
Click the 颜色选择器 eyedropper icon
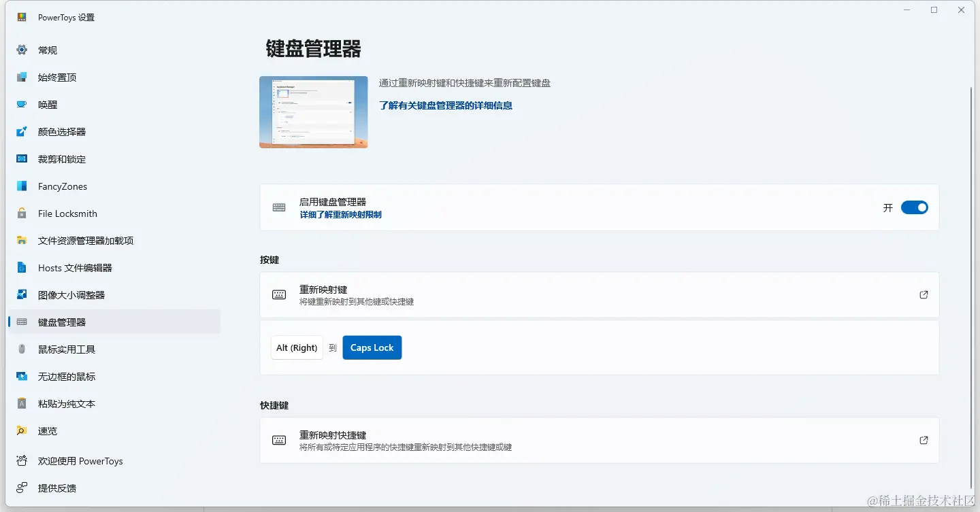(x=22, y=132)
